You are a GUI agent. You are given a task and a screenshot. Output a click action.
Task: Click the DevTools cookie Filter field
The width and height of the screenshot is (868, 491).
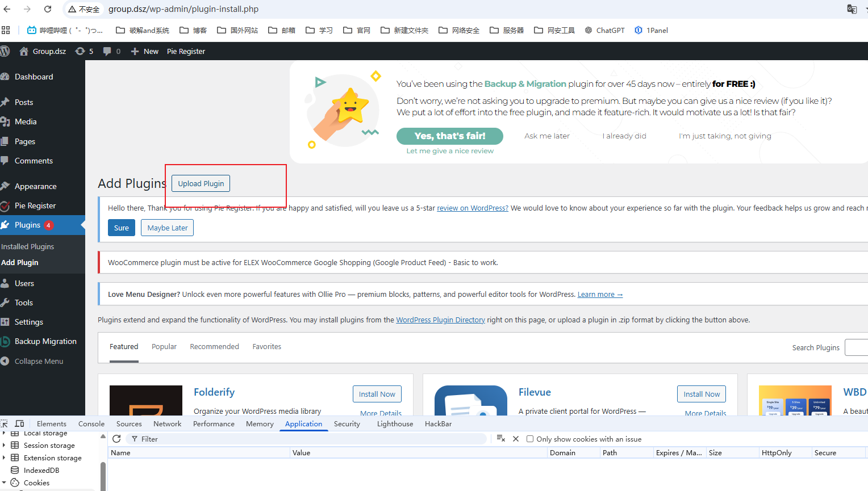(x=307, y=439)
